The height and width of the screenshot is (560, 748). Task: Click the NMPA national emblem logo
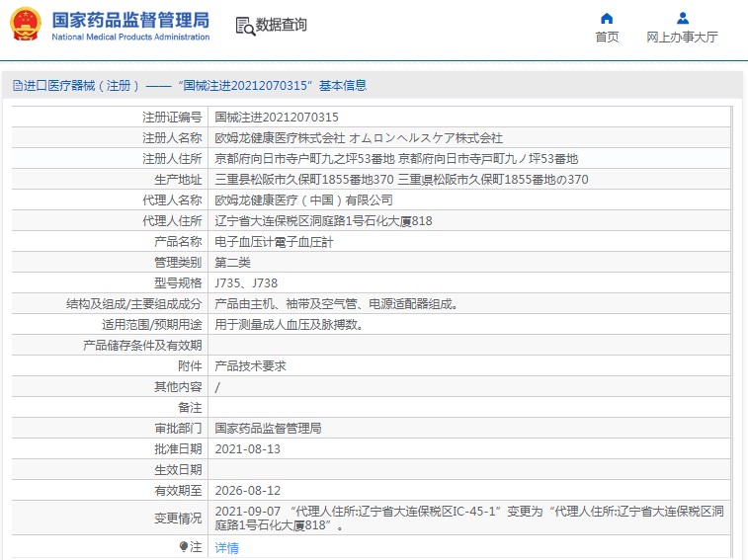pos(26,25)
